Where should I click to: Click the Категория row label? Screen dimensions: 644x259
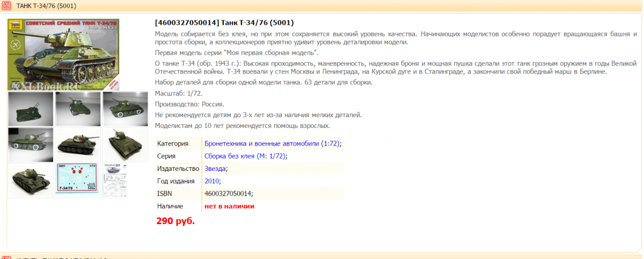[173, 143]
